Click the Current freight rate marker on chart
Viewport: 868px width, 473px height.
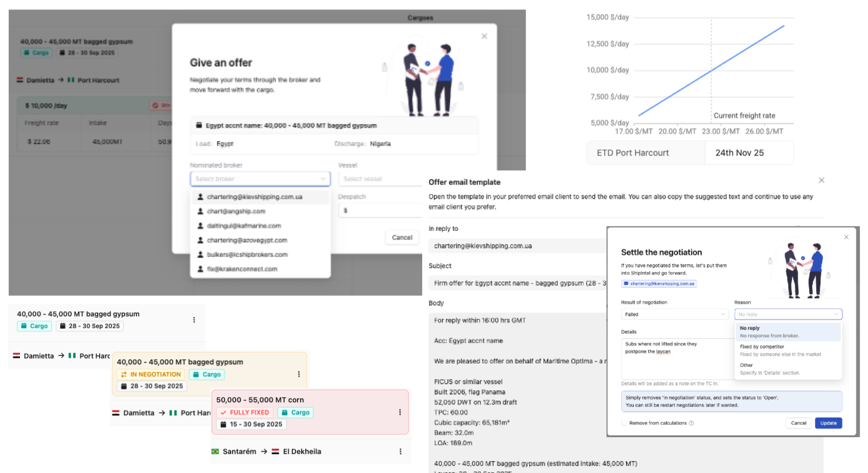(744, 116)
